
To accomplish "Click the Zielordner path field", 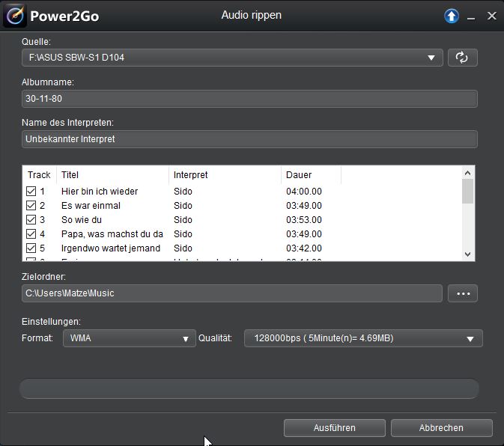I will point(232,293).
